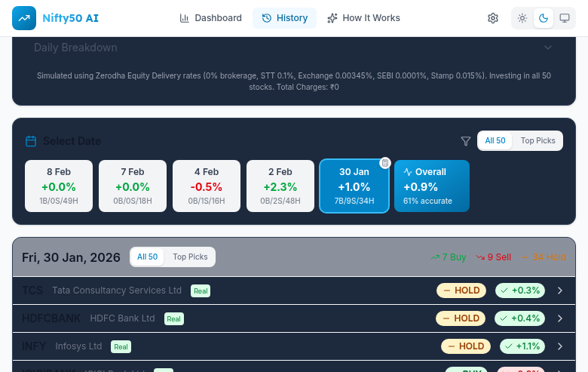Select the 2 Feb date card
588x372 pixels.
pos(280,186)
